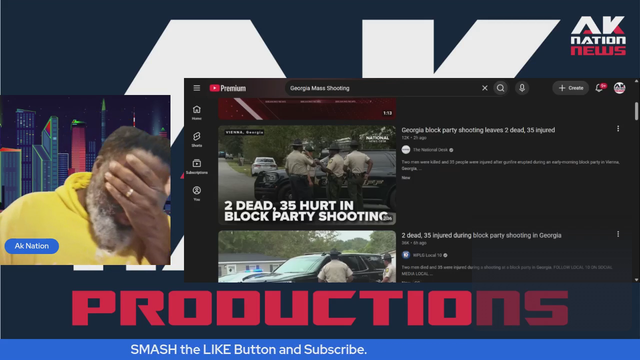Play the partially visible 1:13 video thumbnail
The width and height of the screenshot is (640, 360).
point(307,109)
